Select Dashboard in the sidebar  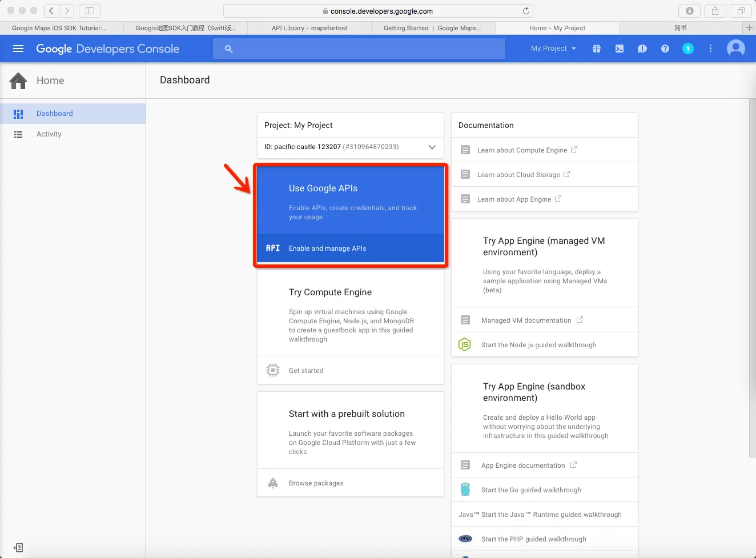point(73,114)
